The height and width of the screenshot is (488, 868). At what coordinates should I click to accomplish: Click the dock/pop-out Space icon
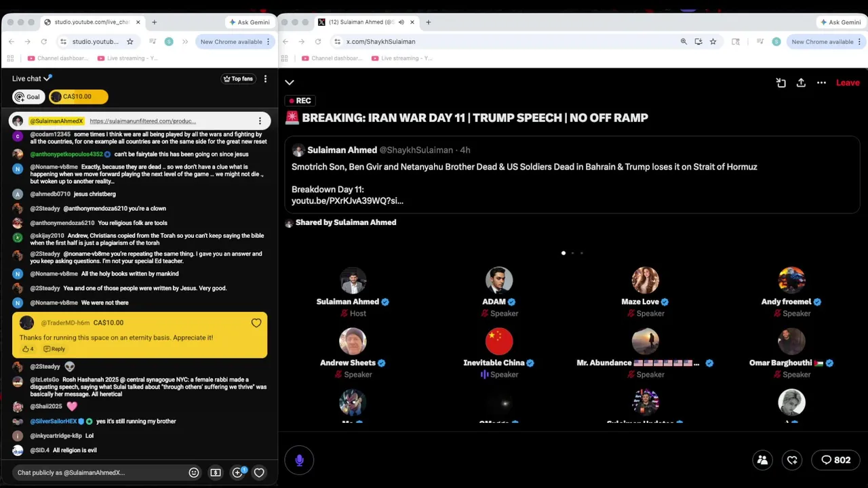[781, 83]
